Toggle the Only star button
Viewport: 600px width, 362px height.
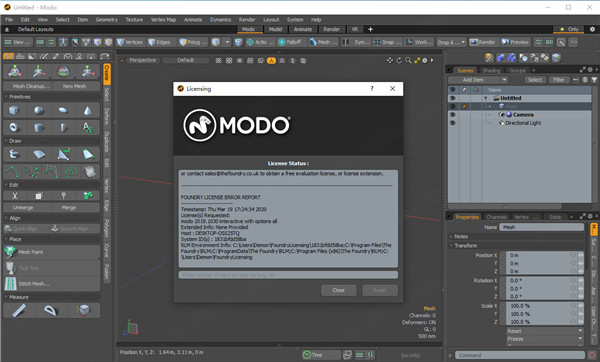[569, 29]
